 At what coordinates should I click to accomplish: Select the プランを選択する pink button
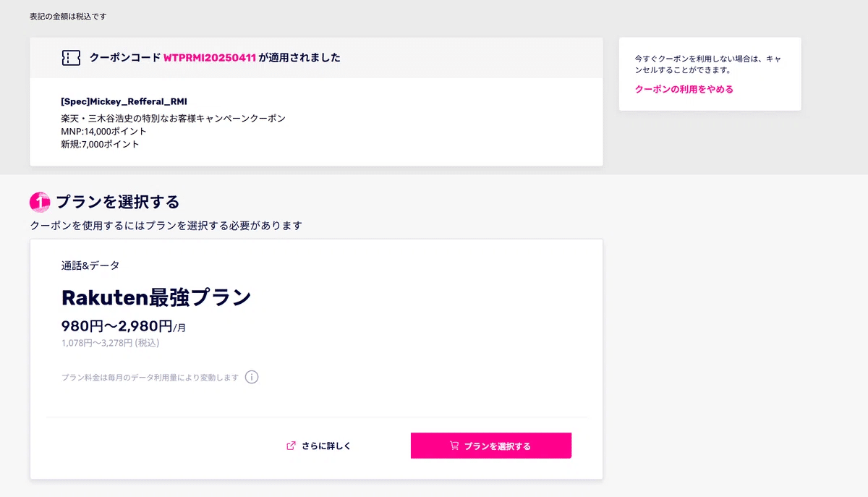point(491,446)
